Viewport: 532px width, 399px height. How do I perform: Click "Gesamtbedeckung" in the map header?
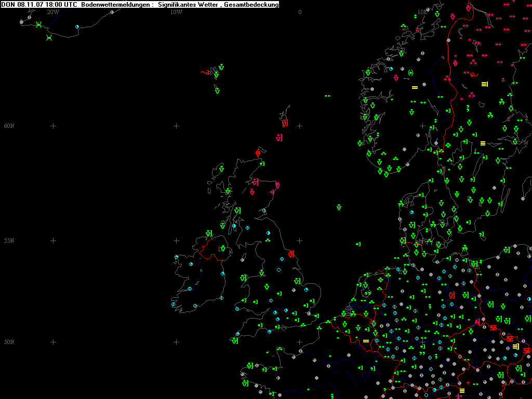[251, 5]
